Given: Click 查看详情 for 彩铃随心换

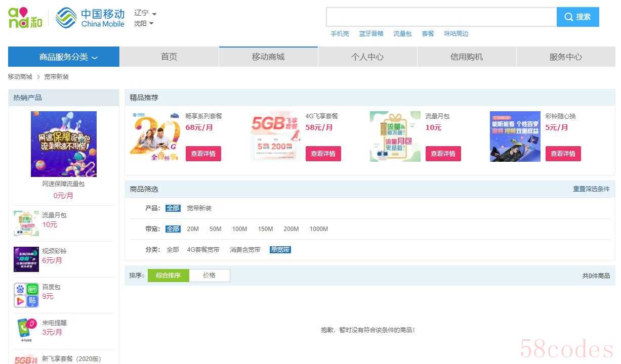Looking at the screenshot, I should [563, 154].
